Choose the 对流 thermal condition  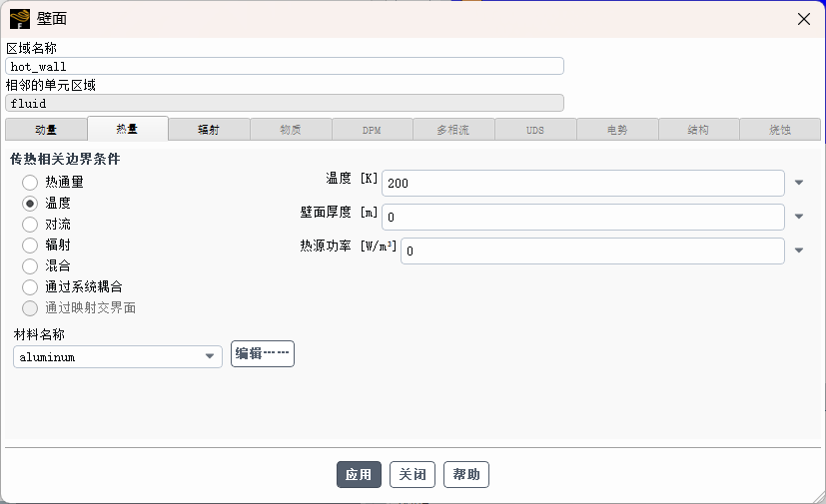(x=30, y=225)
